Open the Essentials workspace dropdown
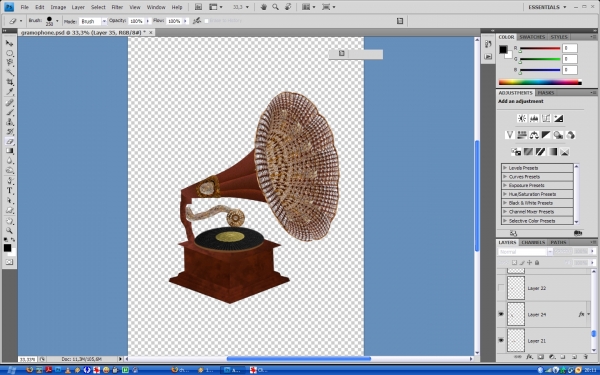 (547, 7)
